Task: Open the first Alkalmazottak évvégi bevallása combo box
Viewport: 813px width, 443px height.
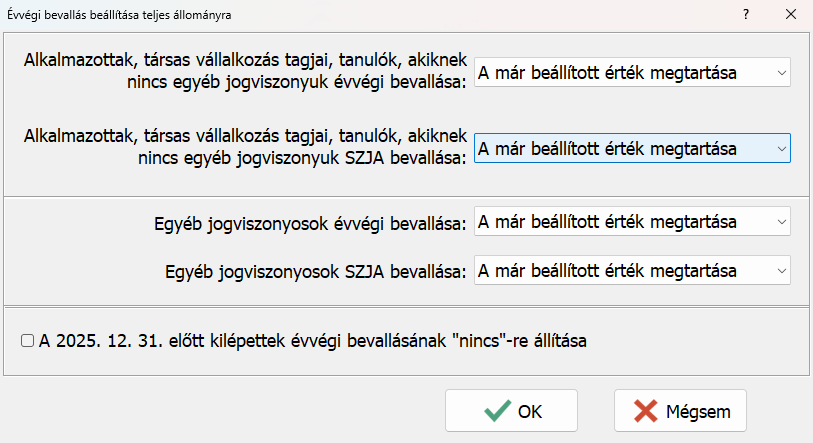Action: pos(620,72)
